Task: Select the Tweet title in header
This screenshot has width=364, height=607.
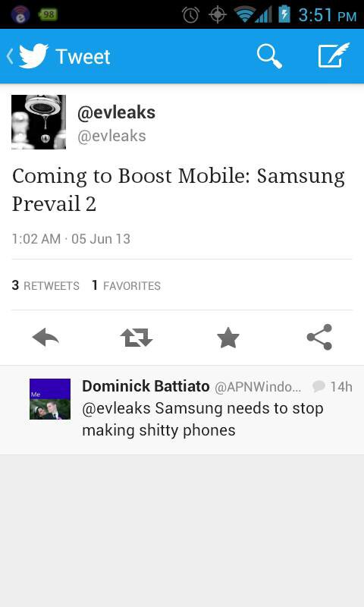Action: 83,56
